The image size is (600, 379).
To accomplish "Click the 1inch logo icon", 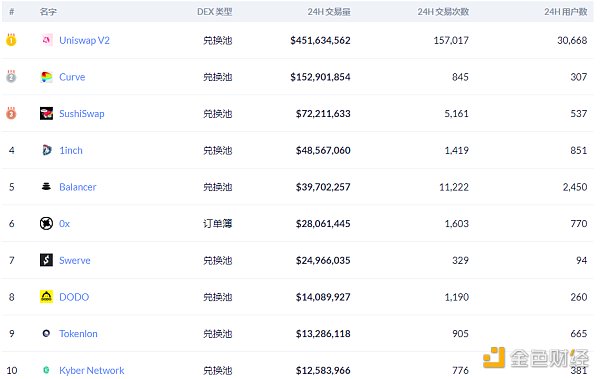I will pyautogui.click(x=46, y=150).
